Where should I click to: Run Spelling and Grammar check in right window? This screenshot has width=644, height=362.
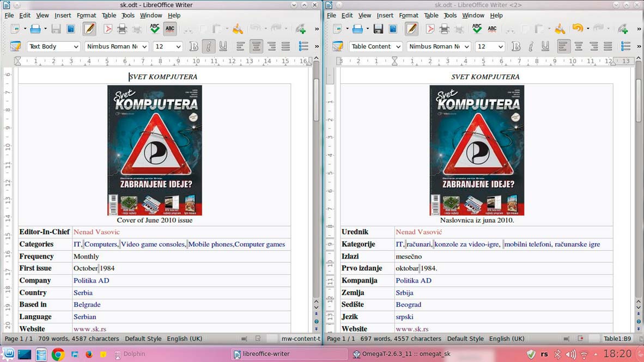coord(477,29)
